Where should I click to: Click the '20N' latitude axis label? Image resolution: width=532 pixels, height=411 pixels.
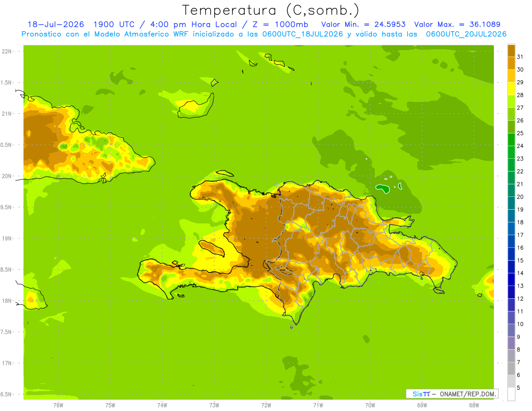pos(7,176)
